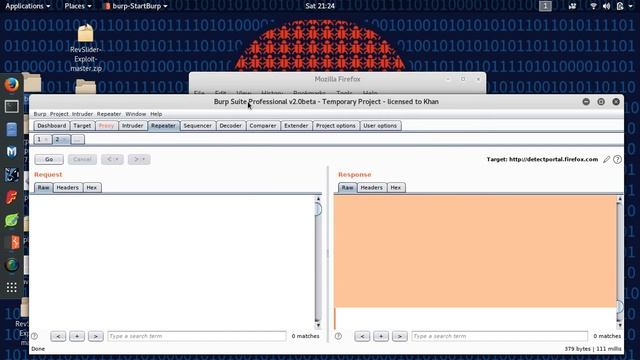Click the Go button

coord(49,159)
